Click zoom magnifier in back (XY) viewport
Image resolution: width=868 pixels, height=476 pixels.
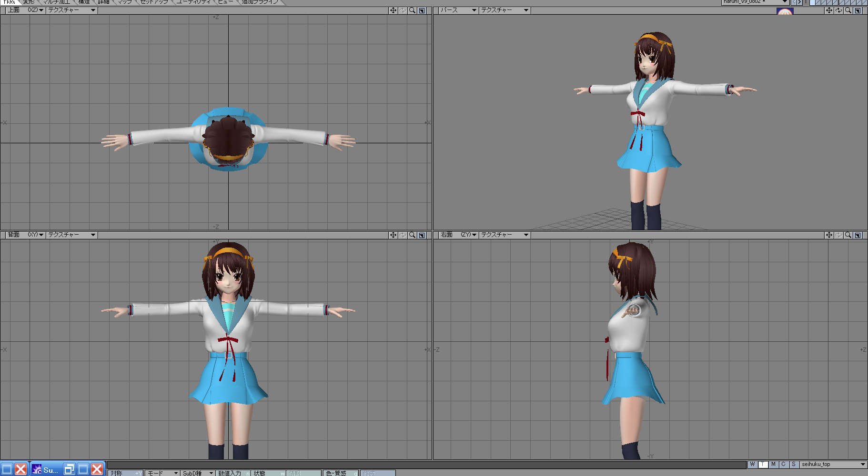point(412,235)
